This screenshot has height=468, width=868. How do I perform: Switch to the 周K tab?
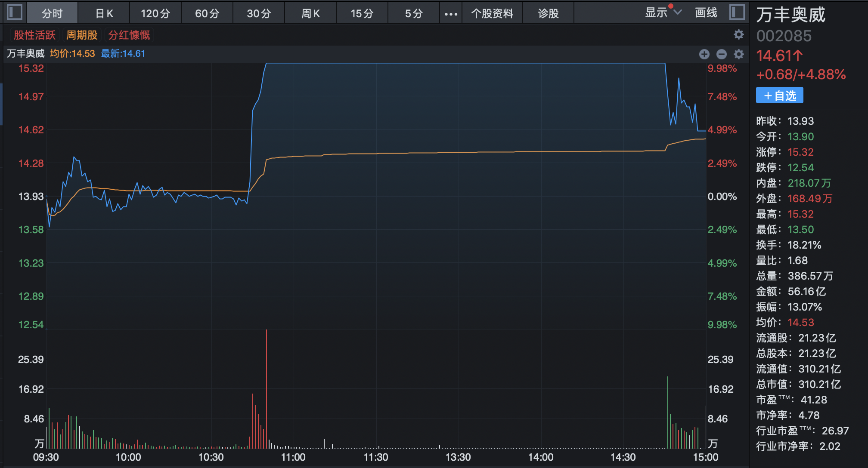pos(310,14)
